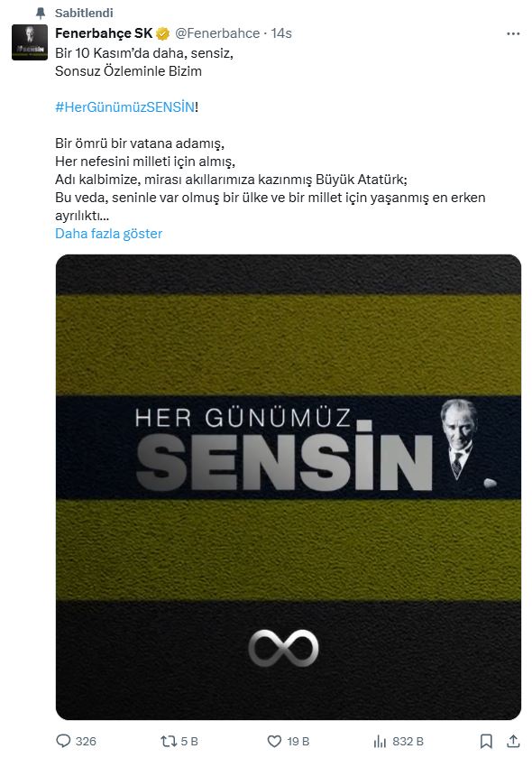
Task: Open the #HerGünümüzSENSİN hashtag
Action: pyautogui.click(x=125, y=106)
